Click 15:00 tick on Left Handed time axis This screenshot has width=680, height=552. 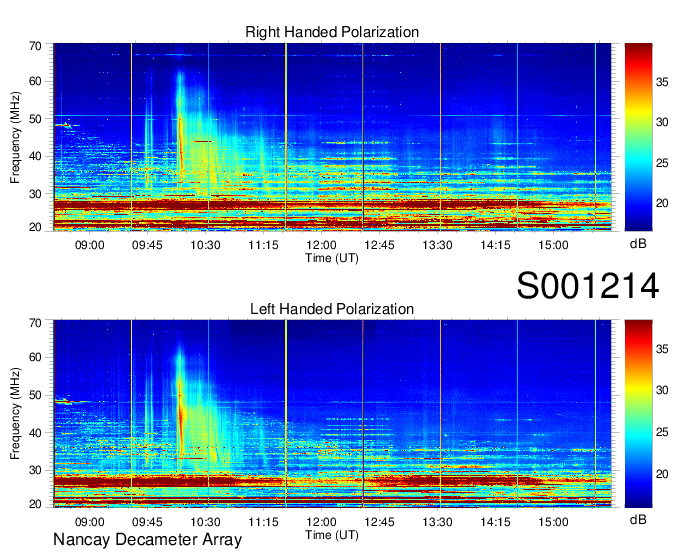tap(553, 522)
